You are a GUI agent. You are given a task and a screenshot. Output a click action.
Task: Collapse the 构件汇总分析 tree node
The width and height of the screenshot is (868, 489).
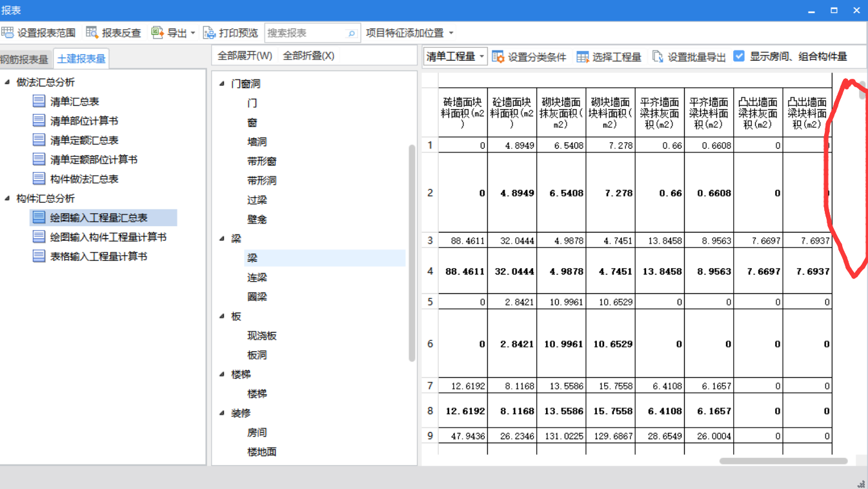click(7, 198)
